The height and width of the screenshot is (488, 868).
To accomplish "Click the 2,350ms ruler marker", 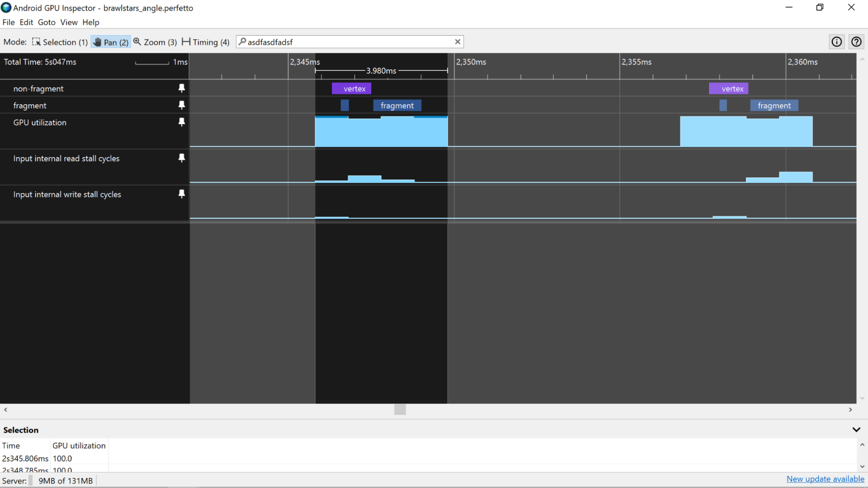I will [471, 62].
